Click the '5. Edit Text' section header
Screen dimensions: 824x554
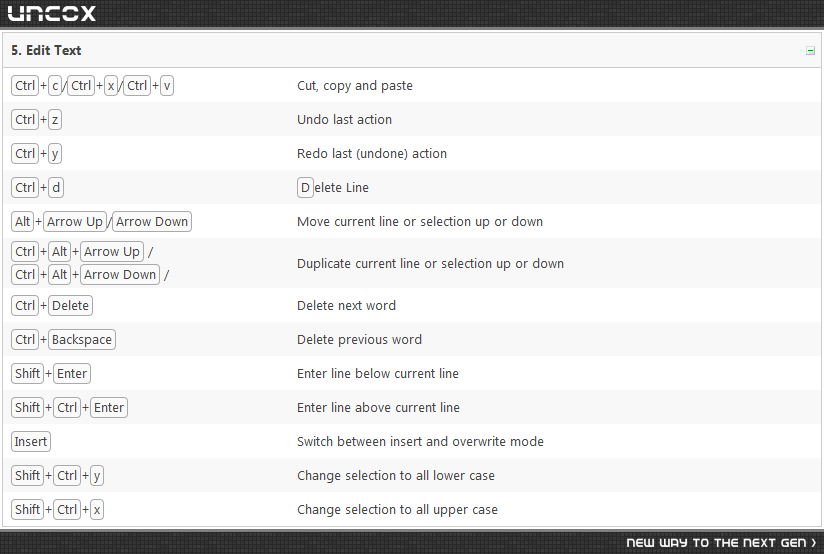46,50
